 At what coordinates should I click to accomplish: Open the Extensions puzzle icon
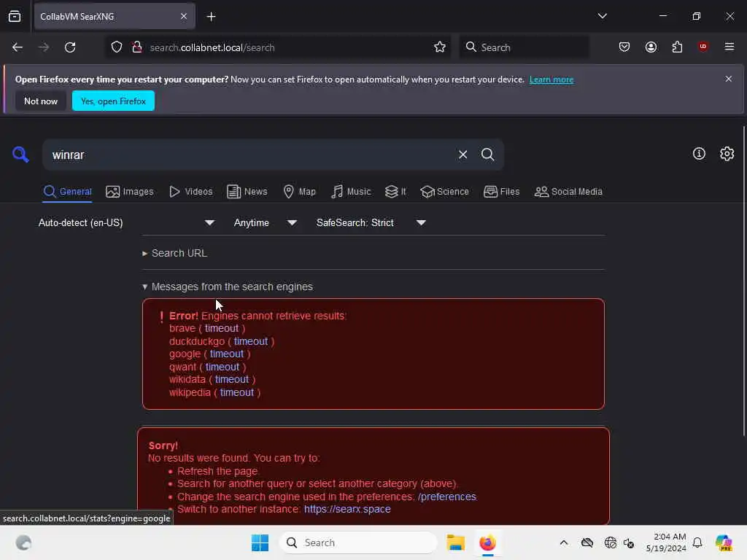[677, 47]
